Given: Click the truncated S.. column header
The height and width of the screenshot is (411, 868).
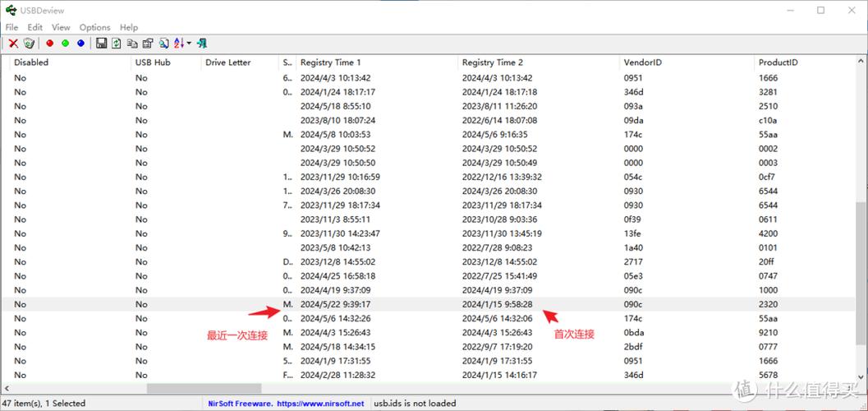Looking at the screenshot, I should pos(287,62).
